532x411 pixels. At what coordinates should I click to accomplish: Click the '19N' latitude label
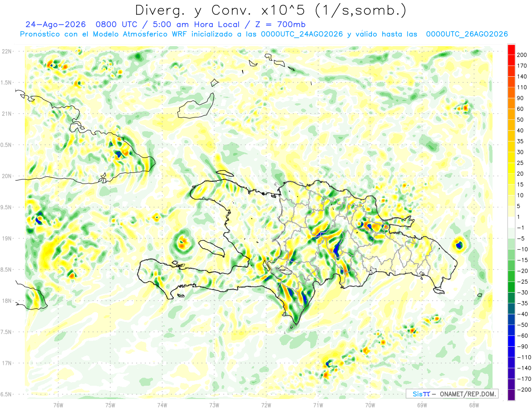(6, 238)
